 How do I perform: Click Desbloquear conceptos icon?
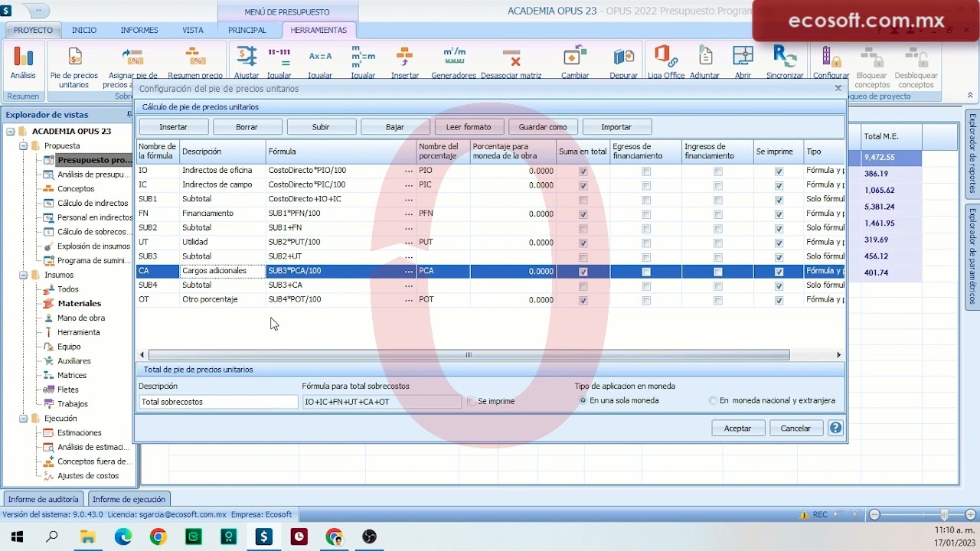coord(916,67)
